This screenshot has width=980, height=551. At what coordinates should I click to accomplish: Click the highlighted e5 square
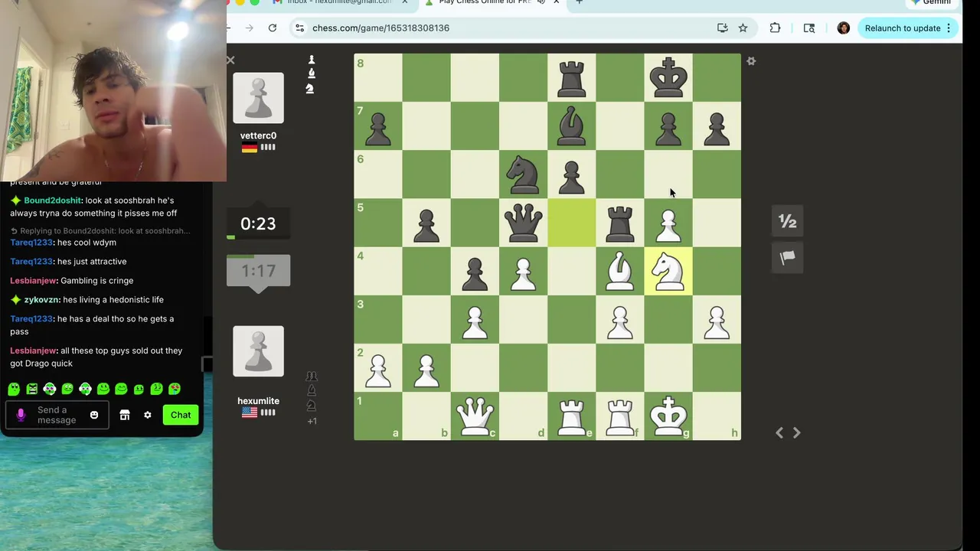click(x=572, y=223)
